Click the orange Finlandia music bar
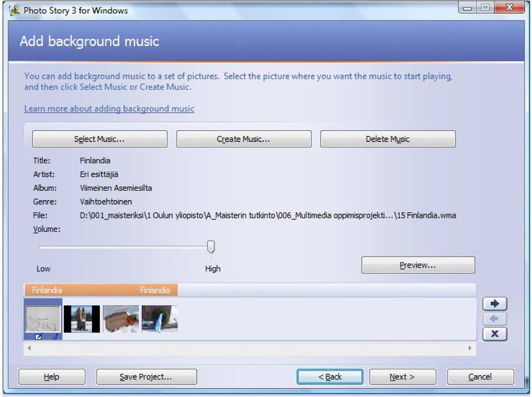 pos(101,290)
